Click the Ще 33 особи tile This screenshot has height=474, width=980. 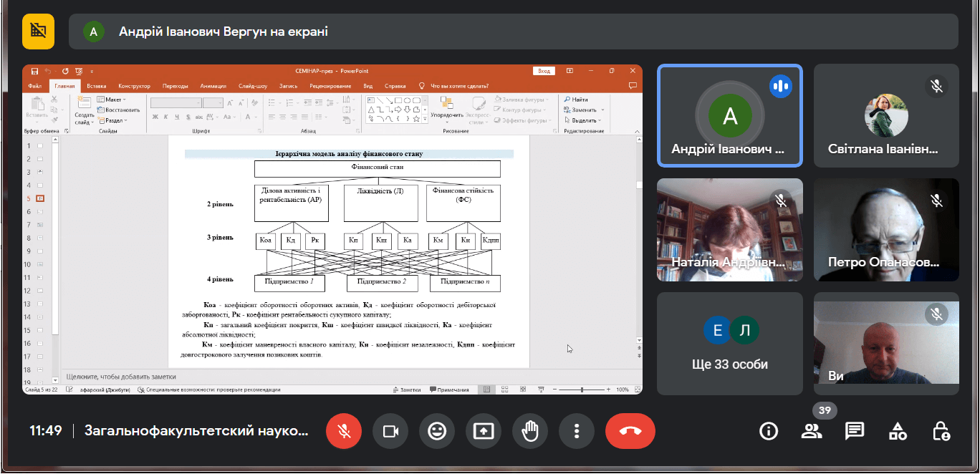(x=730, y=344)
